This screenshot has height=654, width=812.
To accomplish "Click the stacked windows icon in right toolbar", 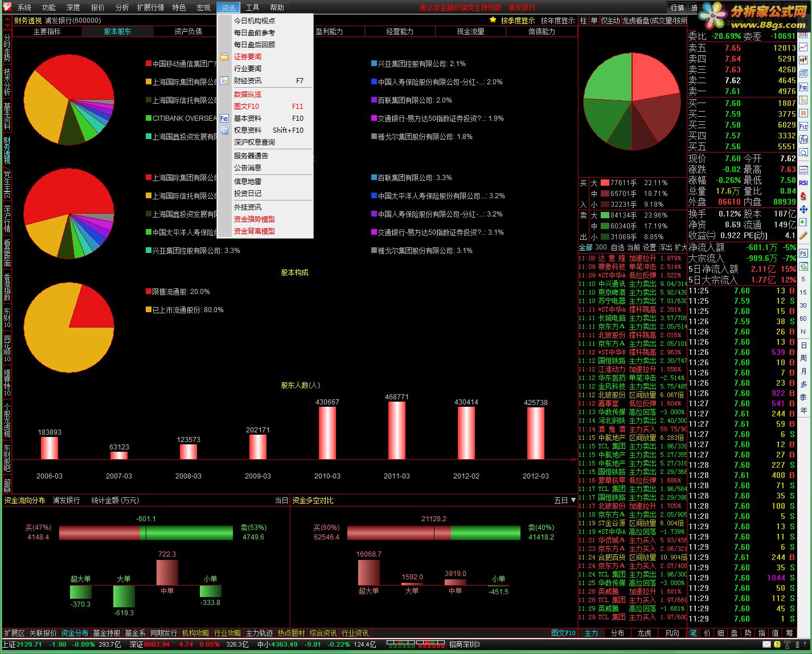I will click(803, 74).
